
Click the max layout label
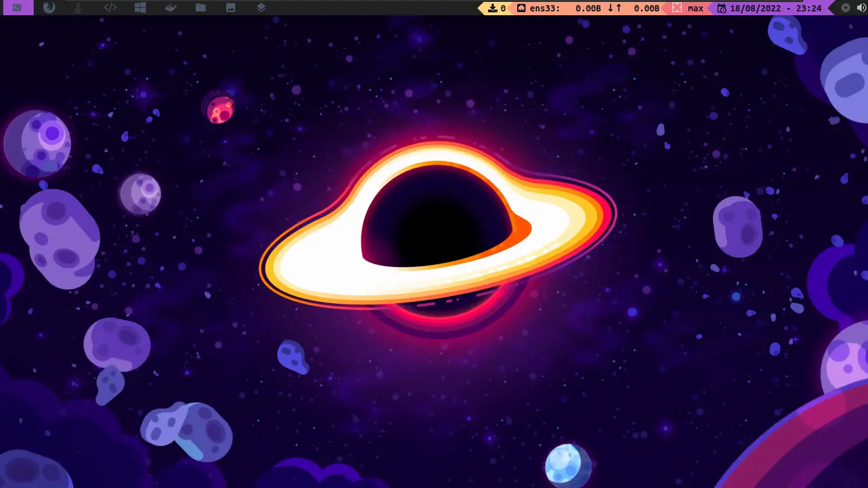[695, 8]
